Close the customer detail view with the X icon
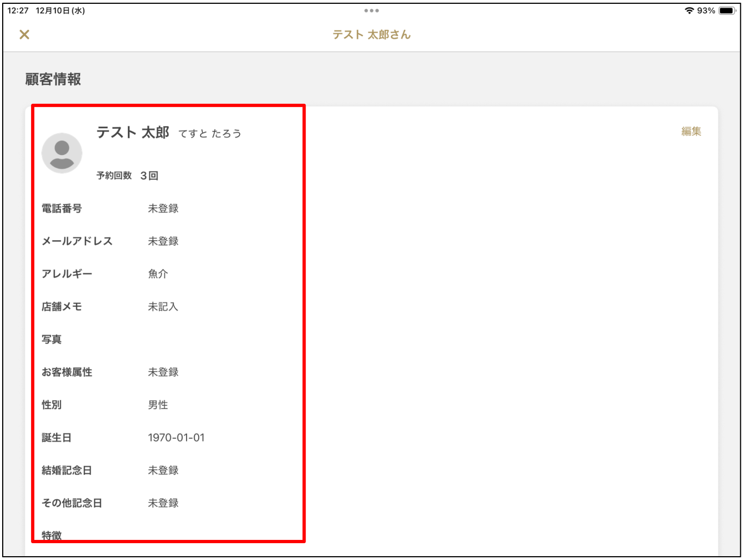This screenshot has height=560, width=744. click(x=24, y=35)
